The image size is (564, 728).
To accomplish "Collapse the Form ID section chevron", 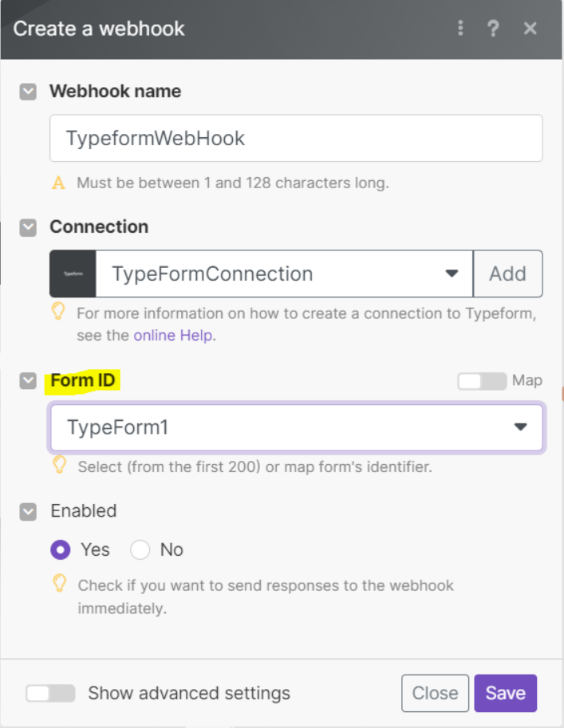I will 28,380.
